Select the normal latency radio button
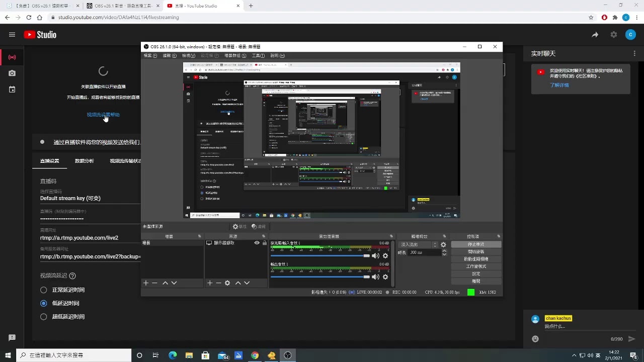Screen dimensions: 644x362 tap(44, 290)
